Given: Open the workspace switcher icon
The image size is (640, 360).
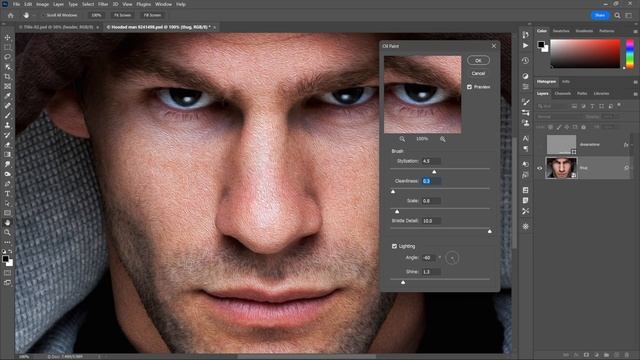Looking at the screenshot, I should (629, 15).
